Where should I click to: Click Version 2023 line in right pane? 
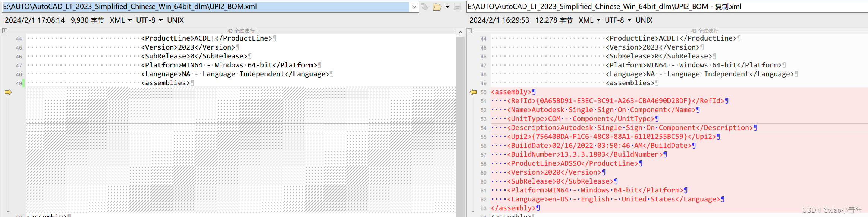652,47
